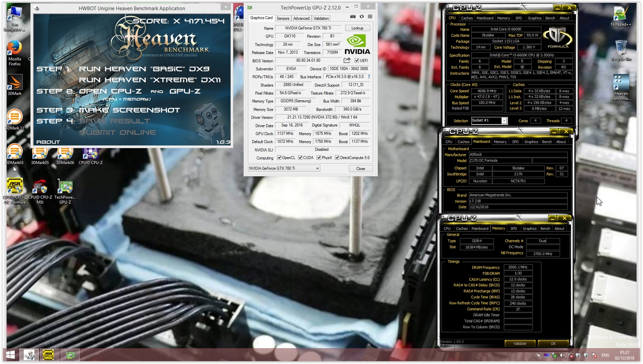Open the Windows Start button
Screen dimensions: 643x364
(x=10, y=355)
